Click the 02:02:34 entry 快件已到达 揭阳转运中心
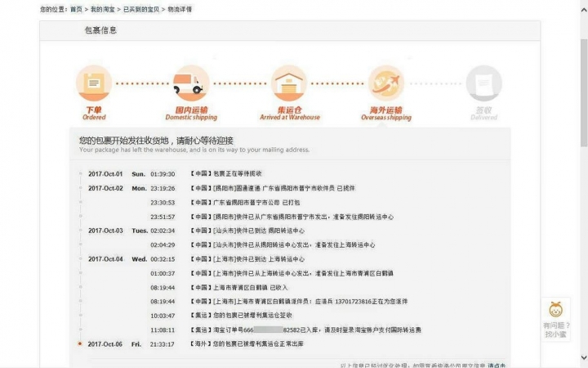Viewport: 588px width, 368px height. click(247, 231)
